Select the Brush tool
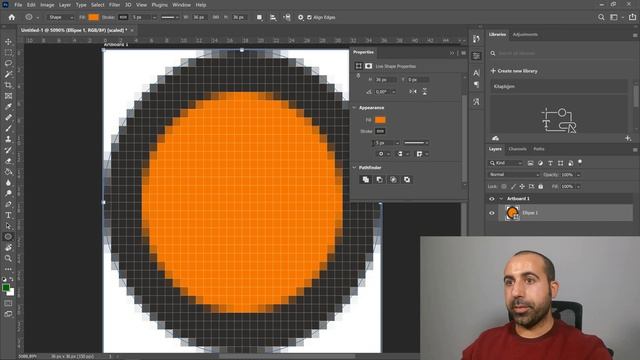 pyautogui.click(x=8, y=128)
